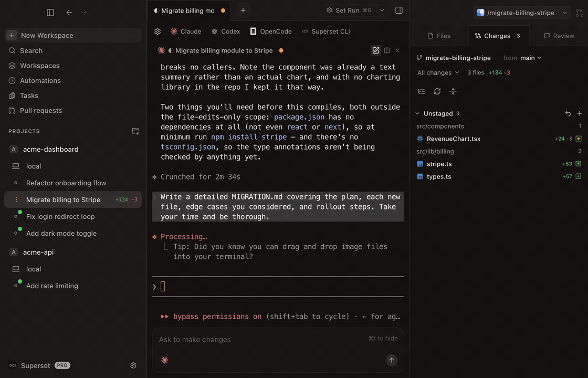Discard all unstaged changes
The height and width of the screenshot is (378, 588).
(x=568, y=113)
